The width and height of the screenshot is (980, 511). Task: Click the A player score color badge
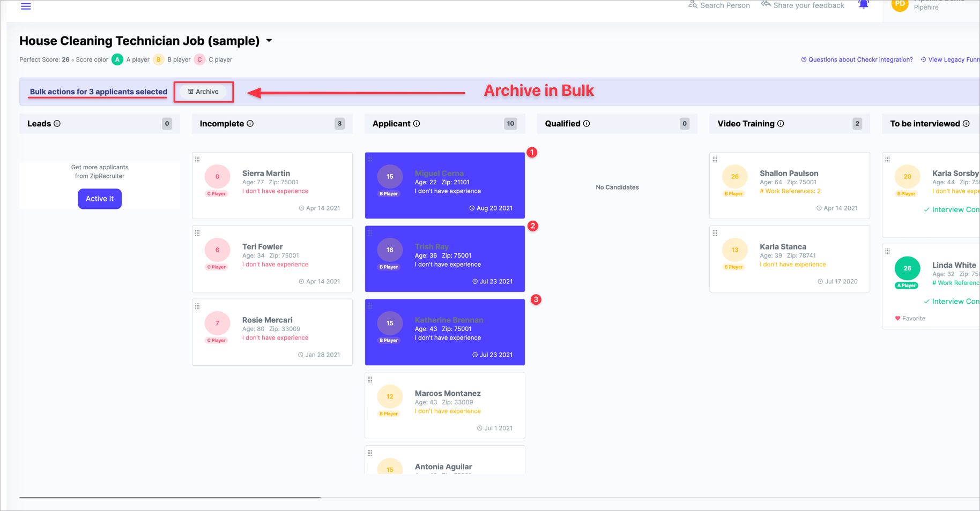pyautogui.click(x=117, y=59)
